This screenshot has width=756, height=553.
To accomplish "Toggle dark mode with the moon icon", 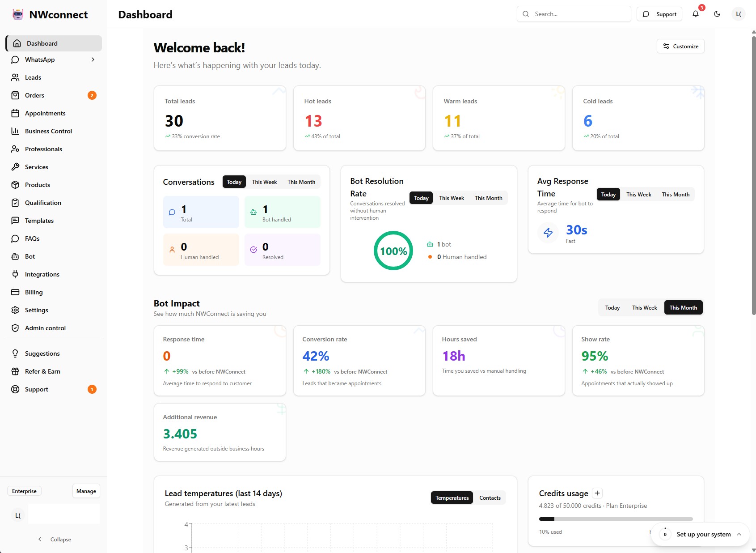I will [x=717, y=14].
